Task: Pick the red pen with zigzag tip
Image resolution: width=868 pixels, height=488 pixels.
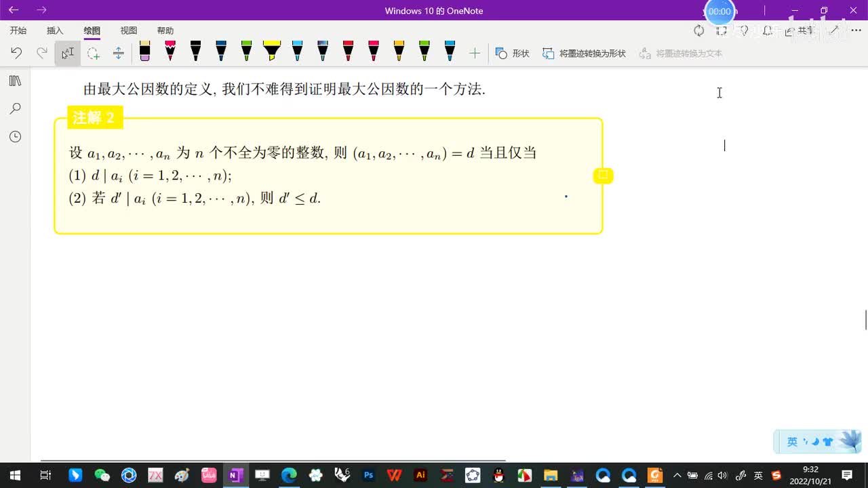Action: tap(170, 51)
